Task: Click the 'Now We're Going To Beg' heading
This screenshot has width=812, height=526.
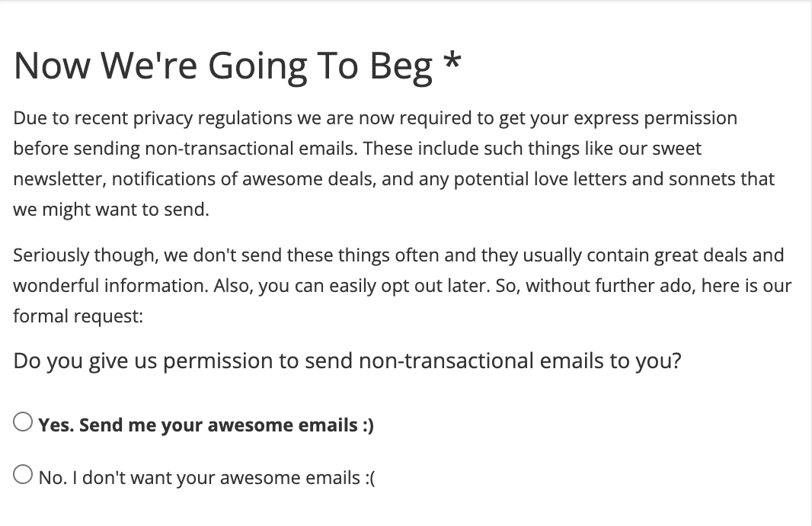Action: [x=222, y=66]
